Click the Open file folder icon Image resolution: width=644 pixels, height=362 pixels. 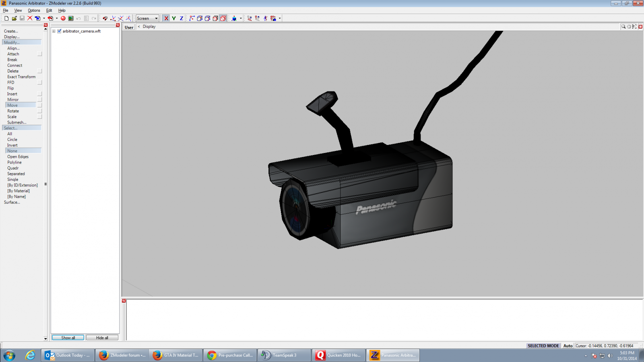[x=14, y=18]
